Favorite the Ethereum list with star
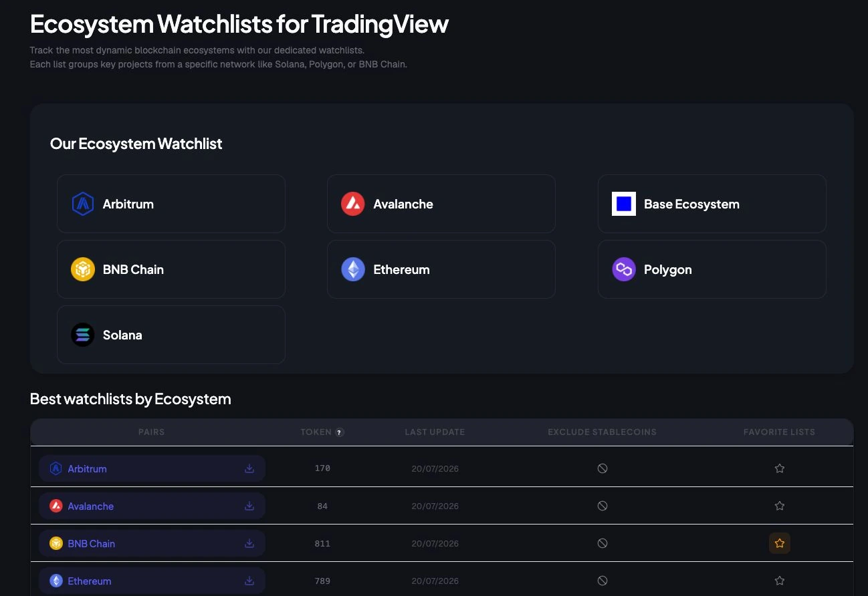Screen dimensions: 868x596 [780, 581]
